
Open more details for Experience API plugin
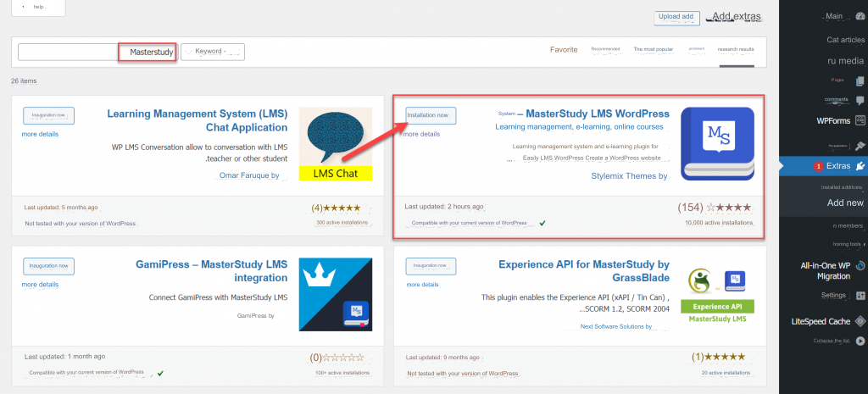422,285
